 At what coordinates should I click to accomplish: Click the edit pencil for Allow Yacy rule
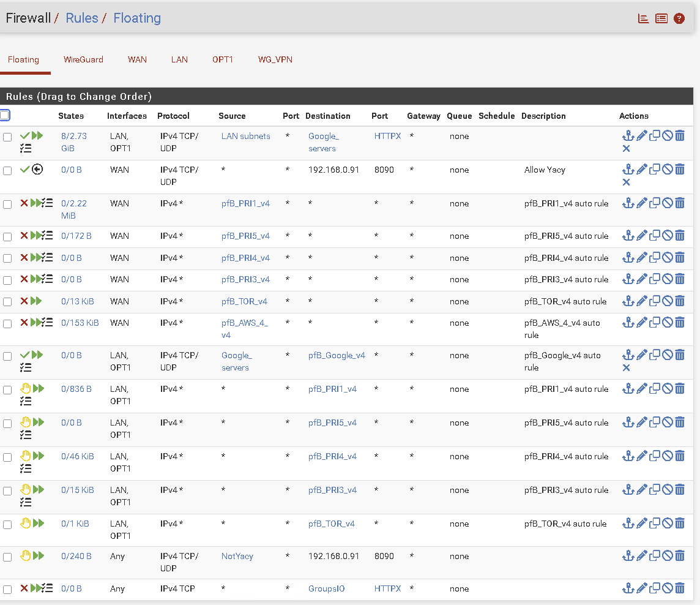coord(641,170)
